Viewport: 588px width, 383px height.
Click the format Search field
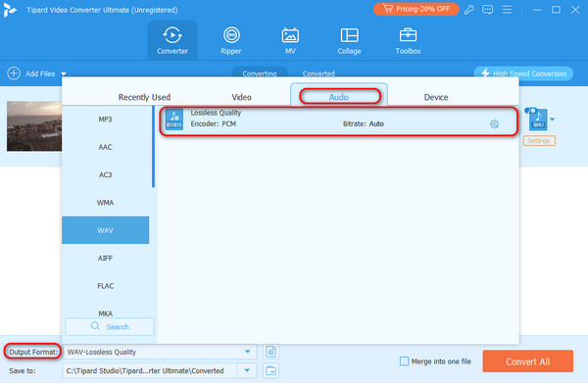[110, 326]
